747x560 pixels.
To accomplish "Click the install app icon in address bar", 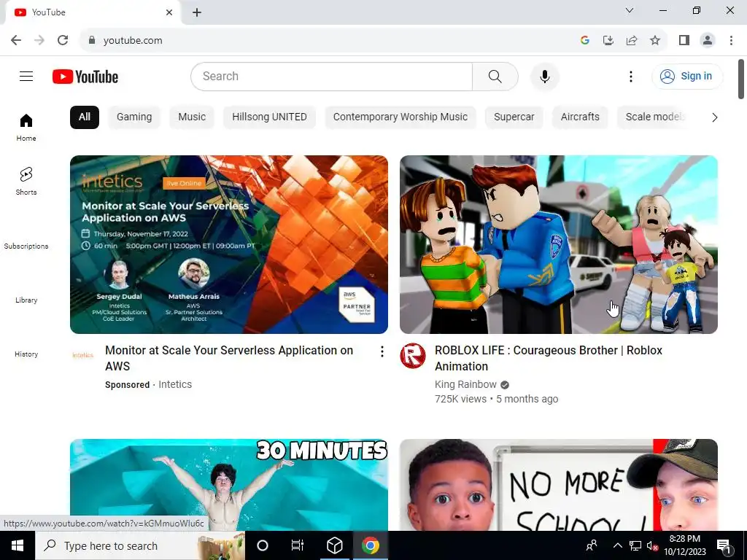I will coord(608,40).
